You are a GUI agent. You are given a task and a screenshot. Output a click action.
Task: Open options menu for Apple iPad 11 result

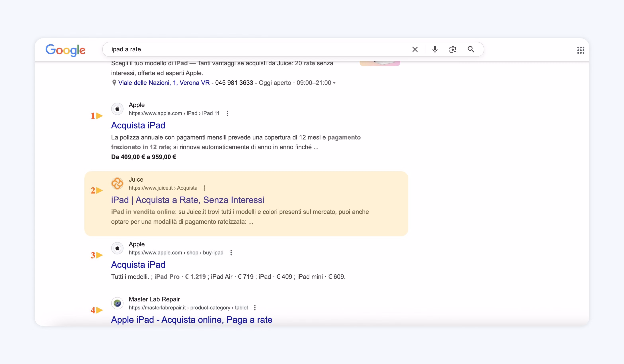point(227,114)
